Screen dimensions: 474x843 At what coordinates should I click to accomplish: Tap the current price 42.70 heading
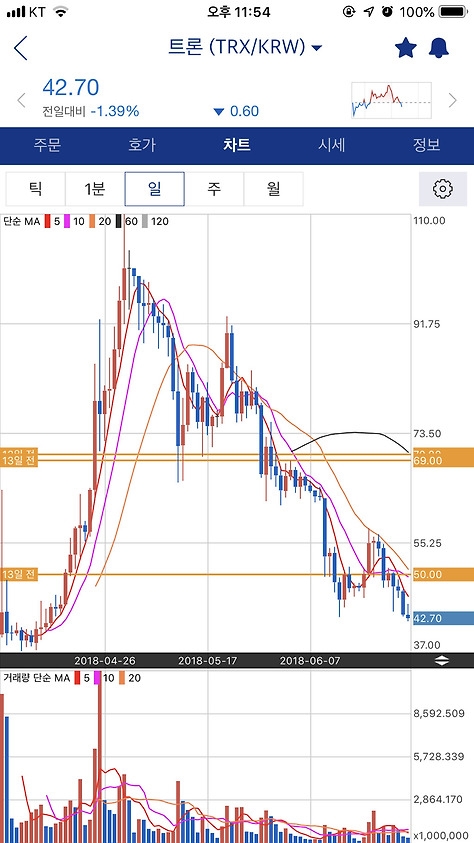click(x=71, y=87)
